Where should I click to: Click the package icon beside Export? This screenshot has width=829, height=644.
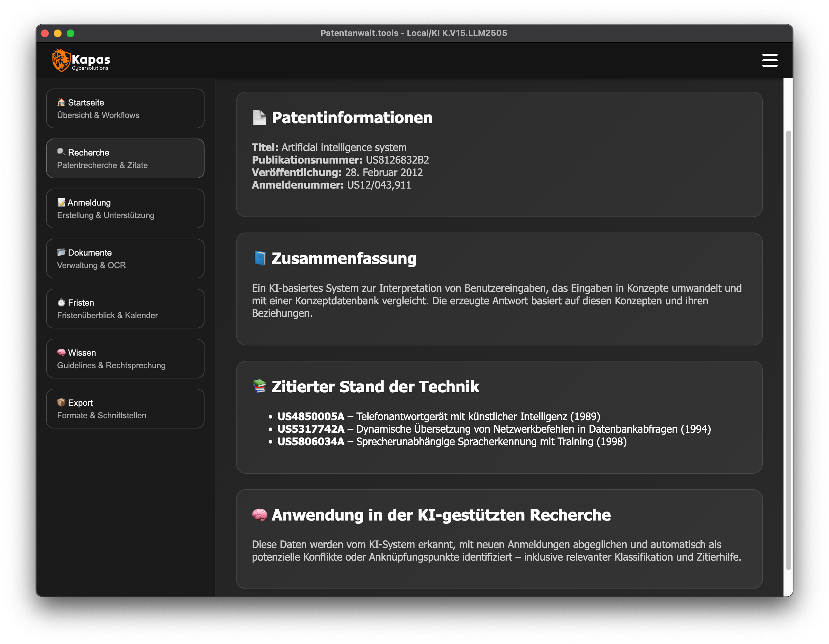coord(61,402)
